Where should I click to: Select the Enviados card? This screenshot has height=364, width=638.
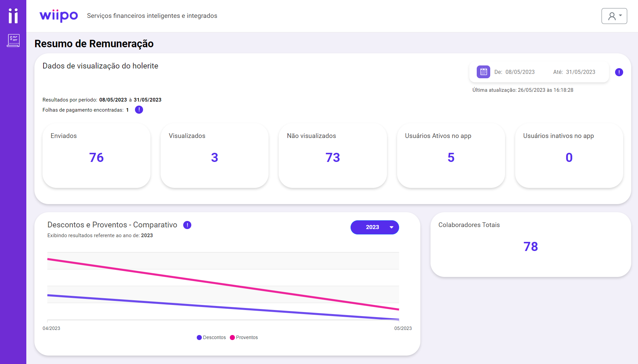pyautogui.click(x=96, y=156)
